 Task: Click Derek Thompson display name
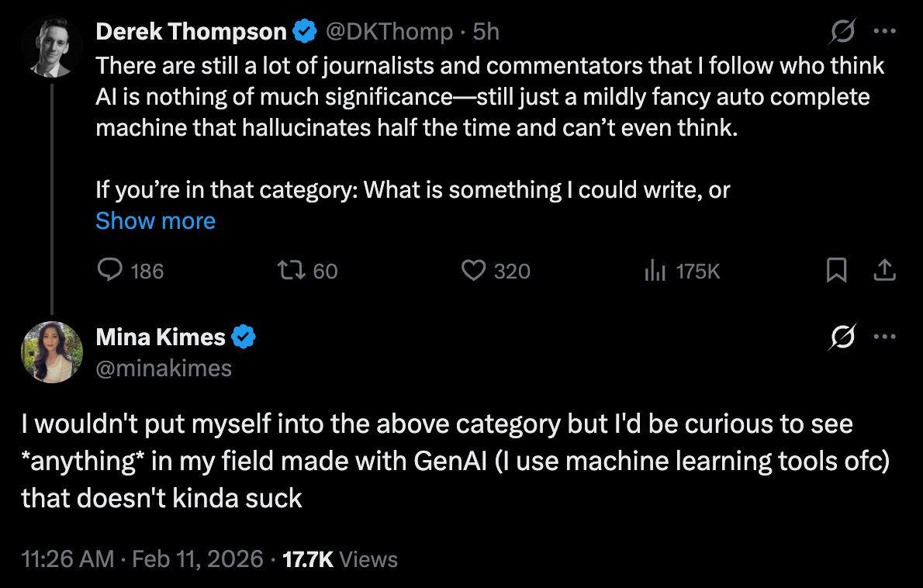191,32
